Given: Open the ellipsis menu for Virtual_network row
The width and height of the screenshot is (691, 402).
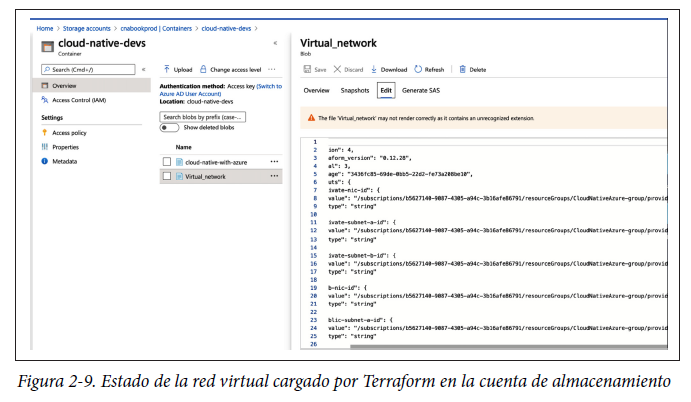Looking at the screenshot, I should pos(274,176).
